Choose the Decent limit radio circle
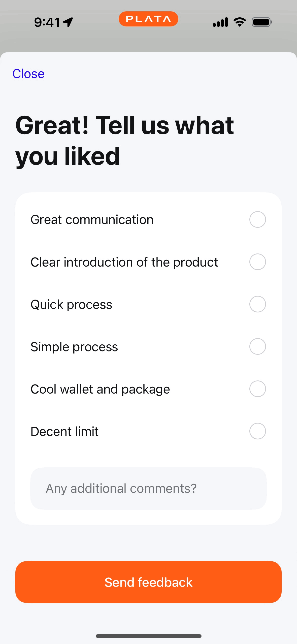The width and height of the screenshot is (297, 644). [x=257, y=431]
